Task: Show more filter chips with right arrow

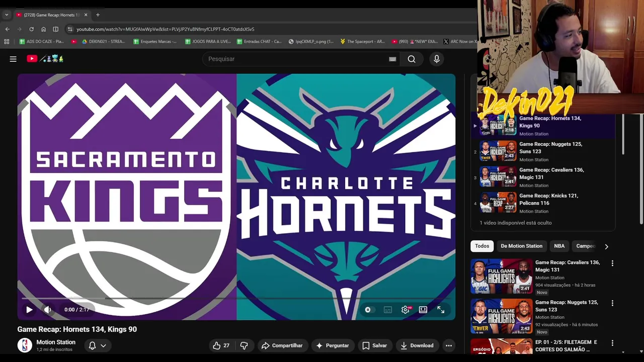Action: coord(606,246)
